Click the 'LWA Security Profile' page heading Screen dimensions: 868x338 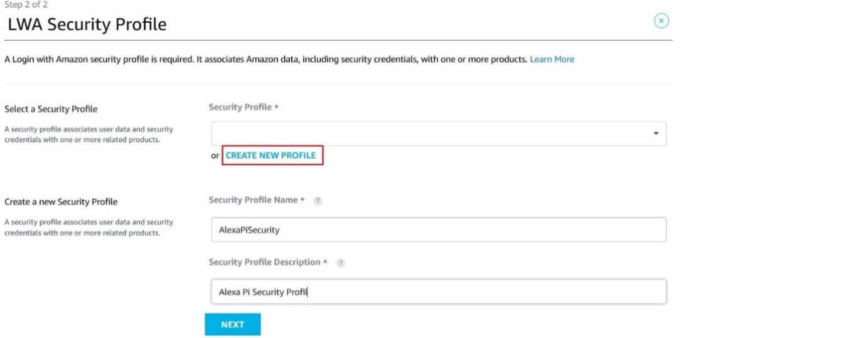tap(87, 25)
